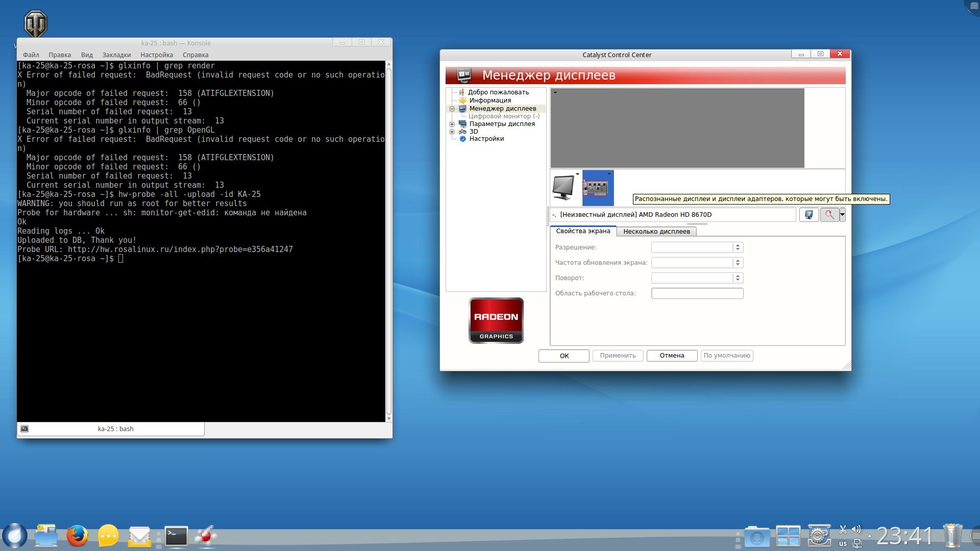This screenshot has width=980, height=551.
Task: Click the identify displays button
Action: [x=808, y=215]
